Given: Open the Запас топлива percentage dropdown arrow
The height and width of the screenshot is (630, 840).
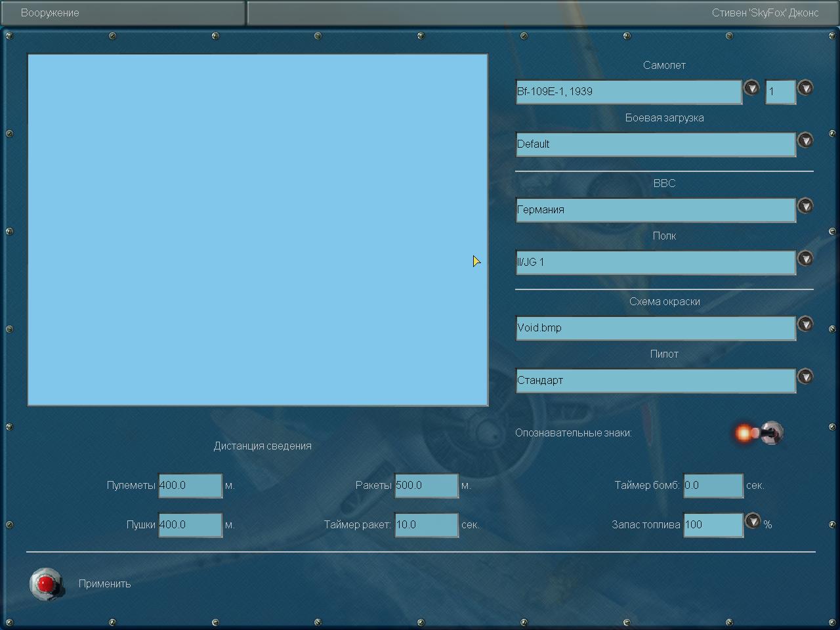Looking at the screenshot, I should [753, 520].
